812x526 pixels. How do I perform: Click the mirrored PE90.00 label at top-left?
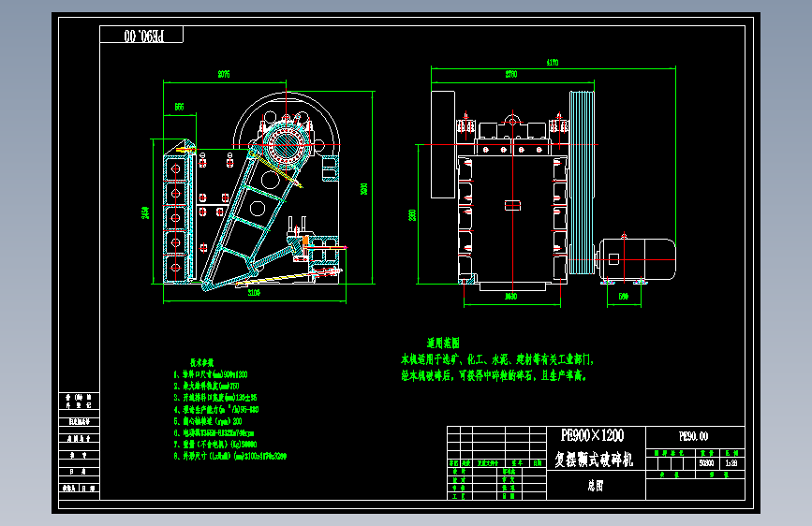click(x=144, y=36)
